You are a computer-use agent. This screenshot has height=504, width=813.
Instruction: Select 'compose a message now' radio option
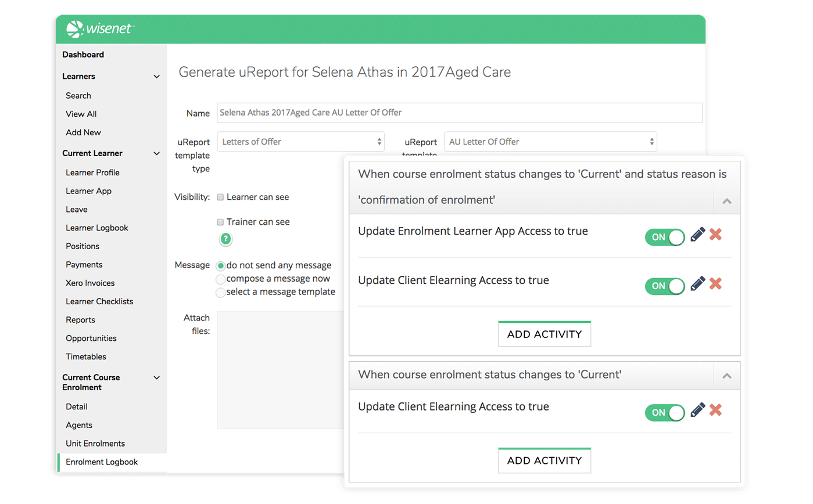point(220,279)
